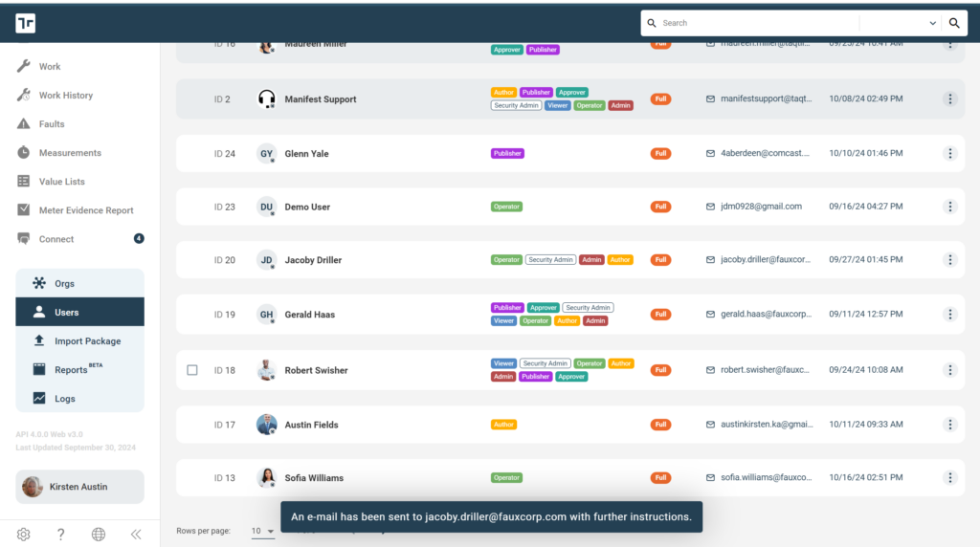Click Austin Fields photo avatar
980x547 pixels.
(x=266, y=424)
